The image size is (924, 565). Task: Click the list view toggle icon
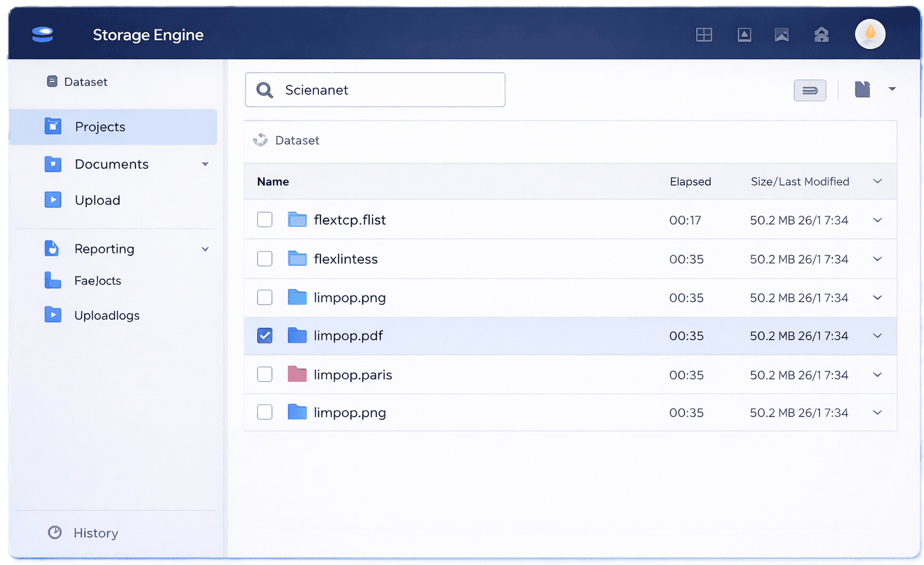point(810,91)
